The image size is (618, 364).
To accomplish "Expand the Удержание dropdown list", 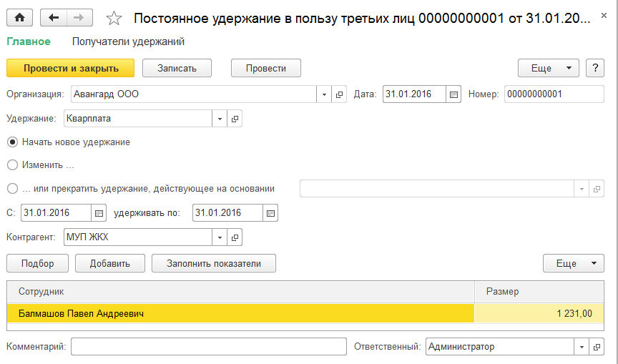I will (220, 119).
